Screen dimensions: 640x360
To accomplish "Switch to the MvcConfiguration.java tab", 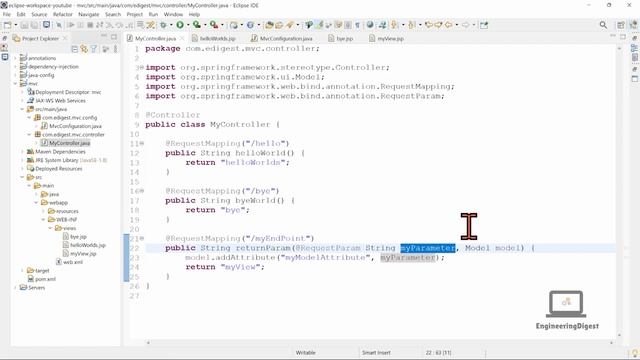I will (x=282, y=38).
